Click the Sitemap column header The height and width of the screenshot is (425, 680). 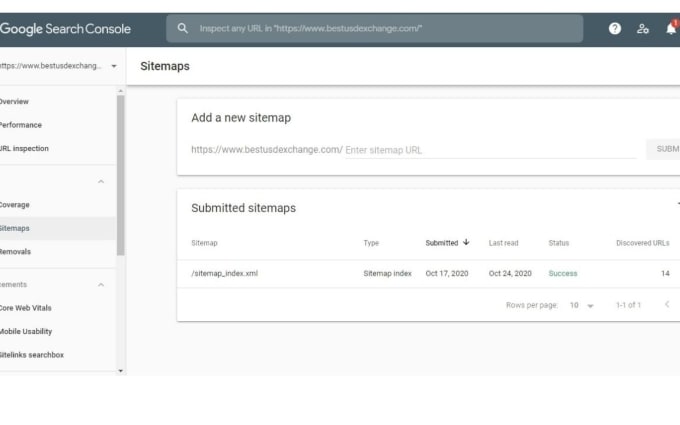(x=204, y=243)
